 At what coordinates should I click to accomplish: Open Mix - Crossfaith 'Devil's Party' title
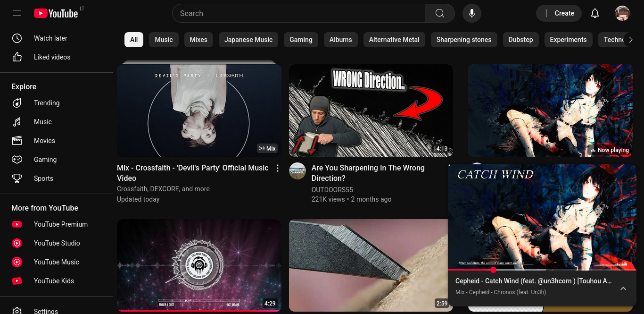click(193, 173)
